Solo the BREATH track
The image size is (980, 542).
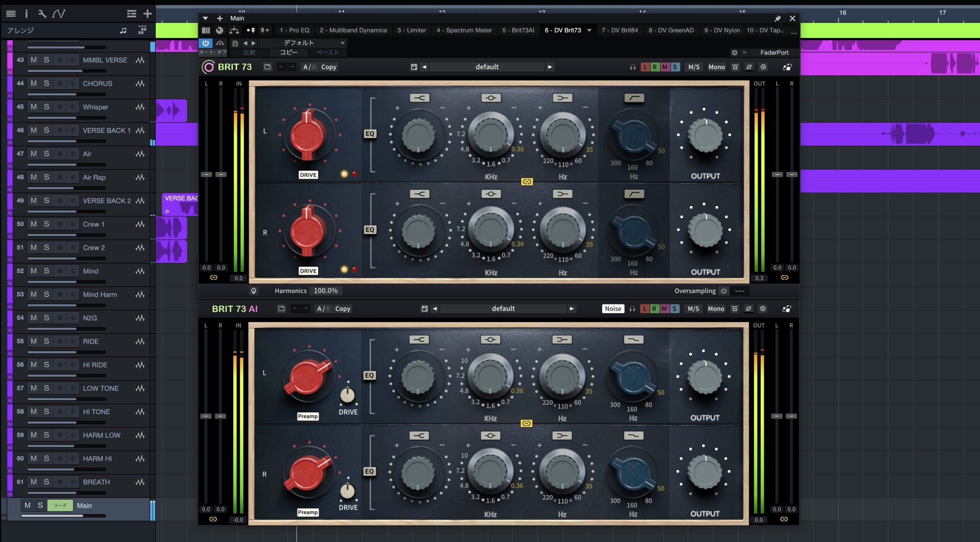click(46, 482)
